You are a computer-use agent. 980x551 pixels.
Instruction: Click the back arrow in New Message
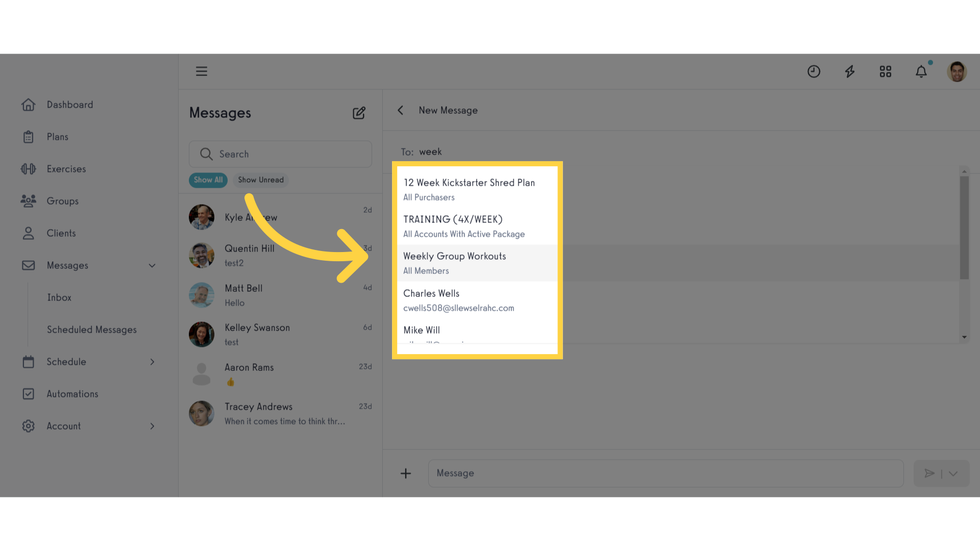tap(401, 110)
